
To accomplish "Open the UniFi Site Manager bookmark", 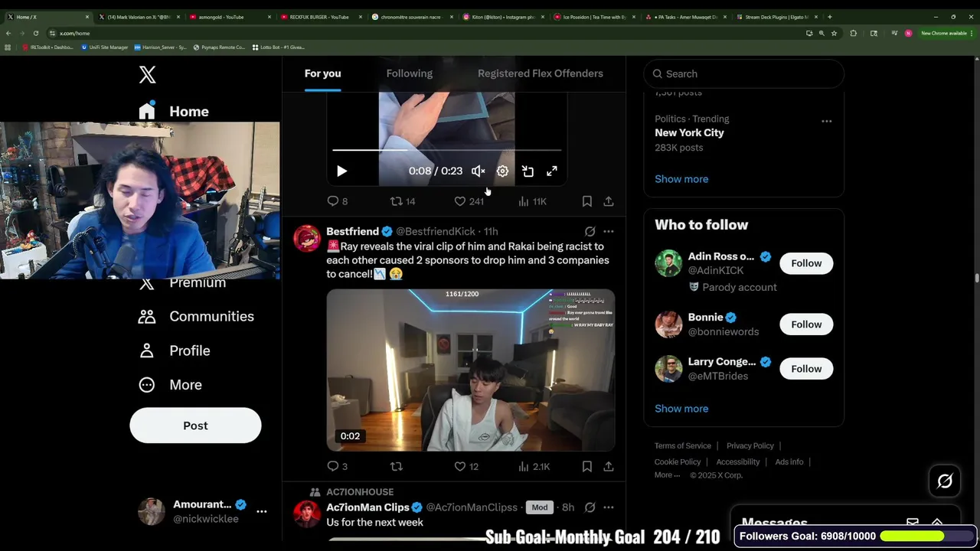I will point(105,47).
